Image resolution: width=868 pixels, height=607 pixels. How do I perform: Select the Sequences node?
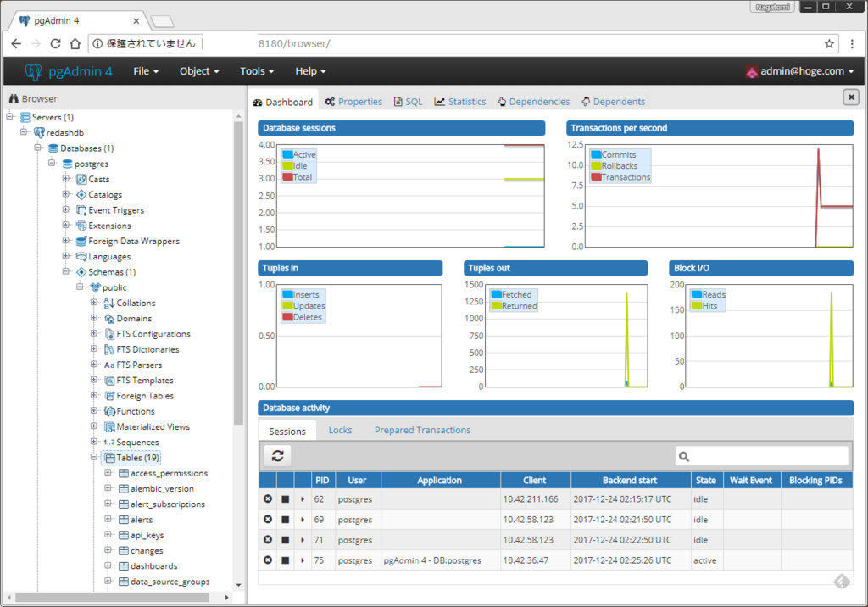pos(137,442)
